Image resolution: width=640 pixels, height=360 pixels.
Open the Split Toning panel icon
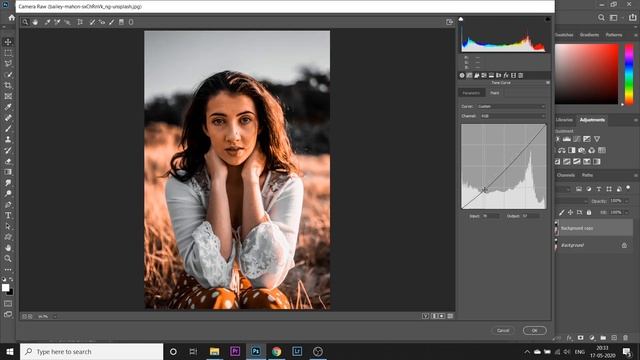[x=491, y=76]
